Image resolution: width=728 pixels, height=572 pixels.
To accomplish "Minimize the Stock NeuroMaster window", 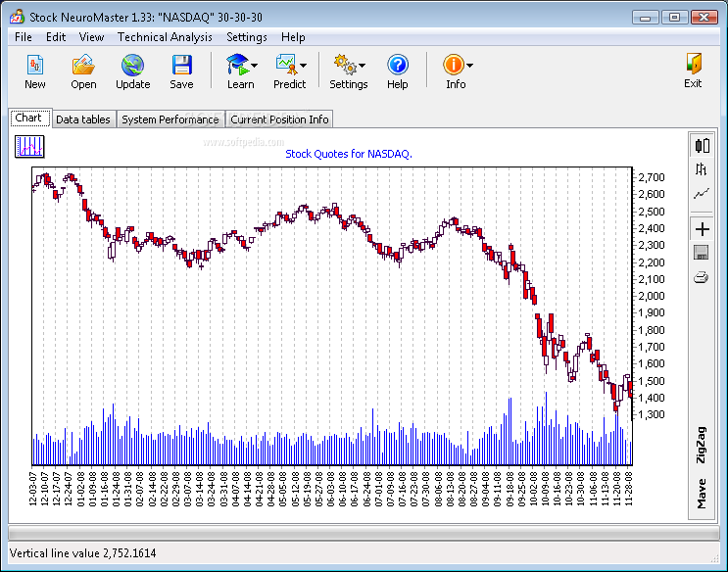I will click(x=646, y=18).
